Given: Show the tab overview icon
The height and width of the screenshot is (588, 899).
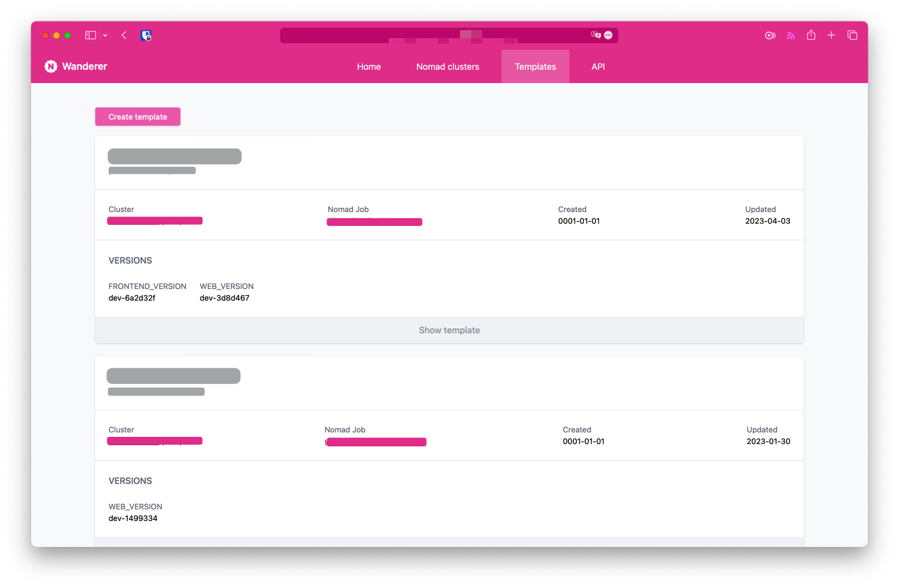Looking at the screenshot, I should (852, 35).
